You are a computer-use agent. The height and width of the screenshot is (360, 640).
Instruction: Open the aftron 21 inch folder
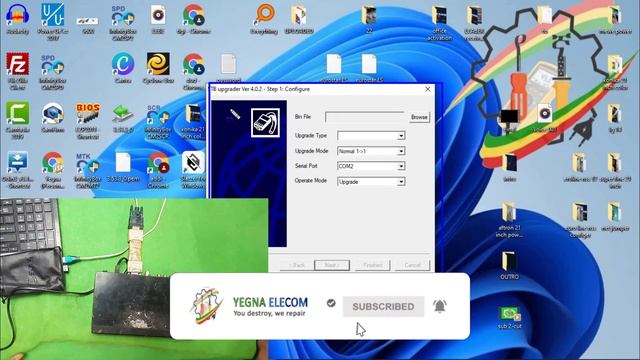(x=509, y=212)
